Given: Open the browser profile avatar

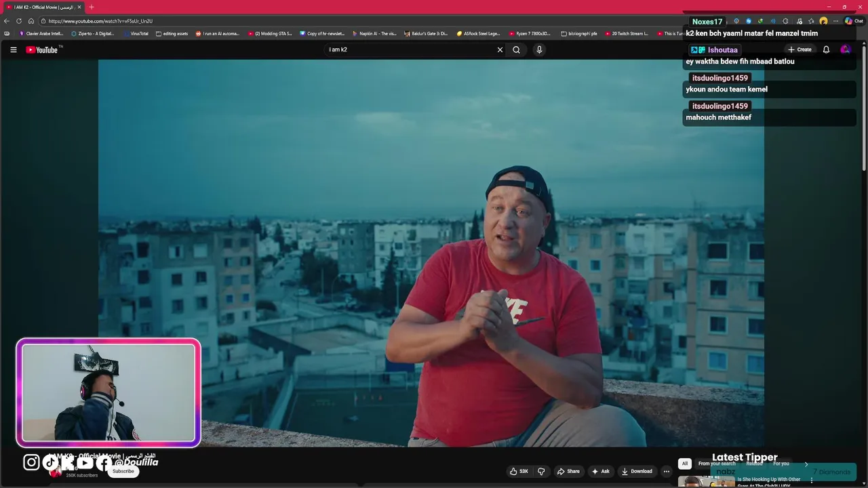Looking at the screenshot, I should click(823, 21).
